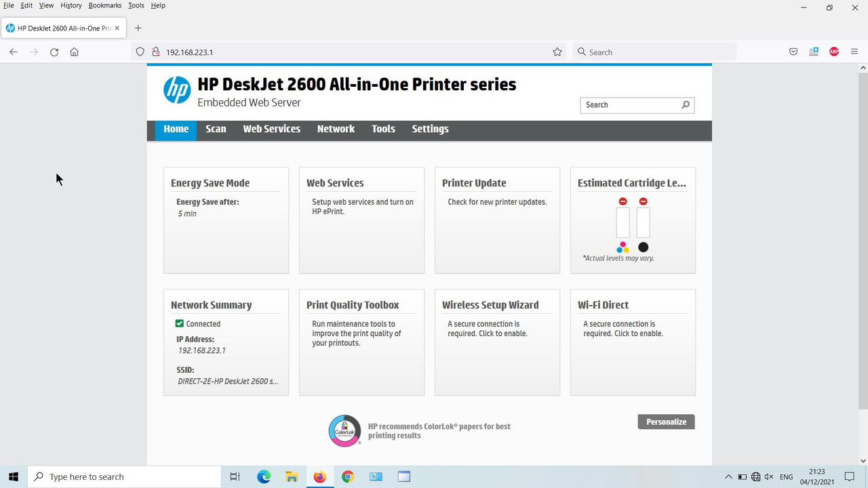The image size is (868, 488).
Task: Open the Scan tab
Action: 216,129
